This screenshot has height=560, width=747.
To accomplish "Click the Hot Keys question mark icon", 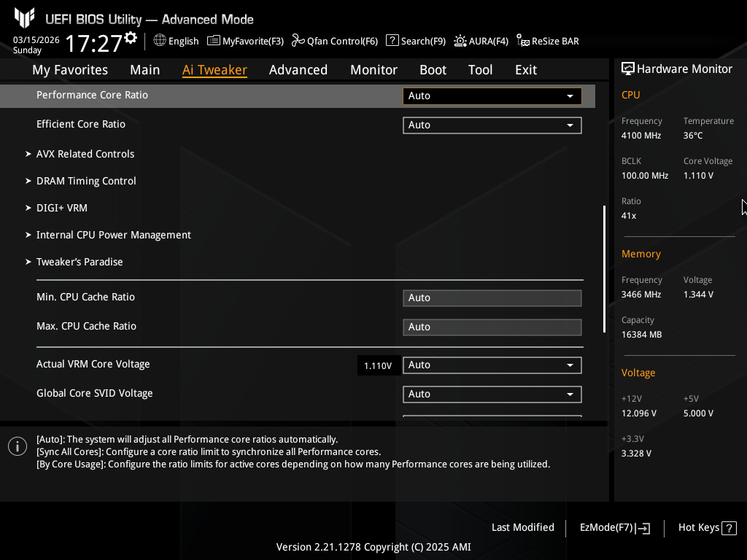I will click(729, 528).
